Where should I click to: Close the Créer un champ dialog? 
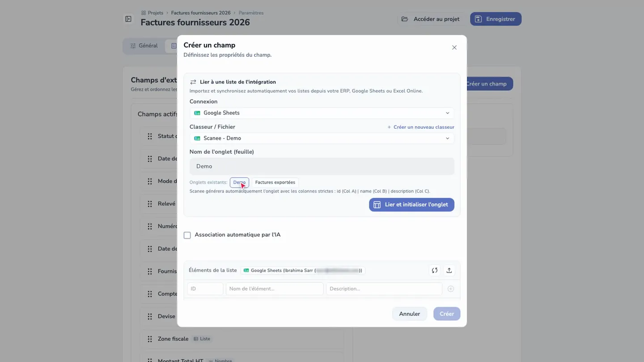pos(454,47)
